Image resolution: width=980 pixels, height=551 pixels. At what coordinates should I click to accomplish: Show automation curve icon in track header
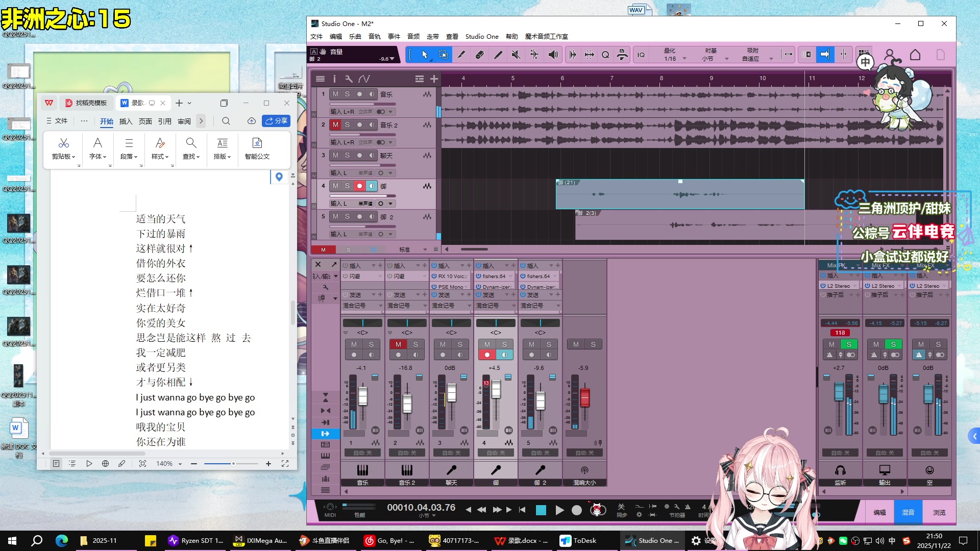pos(364,79)
